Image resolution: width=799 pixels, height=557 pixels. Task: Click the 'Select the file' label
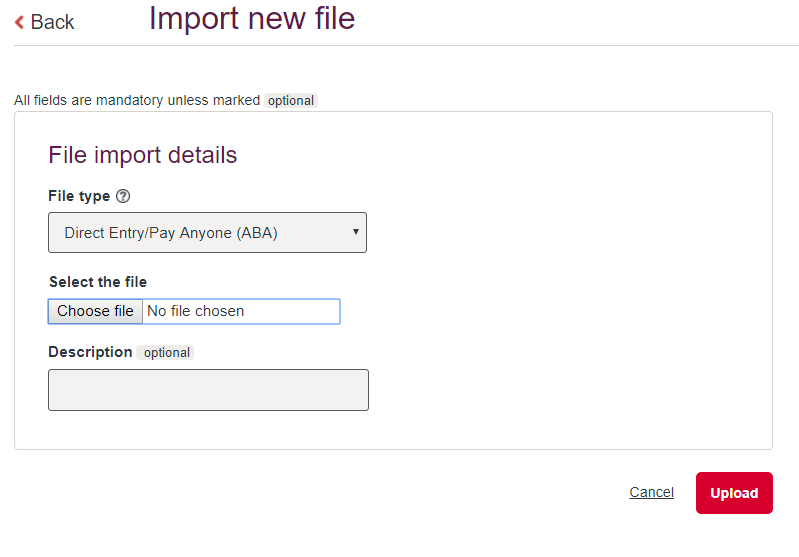pos(98,282)
